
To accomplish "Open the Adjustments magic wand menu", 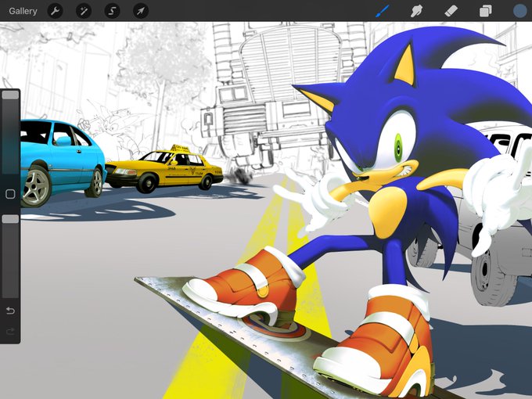I will [84, 11].
